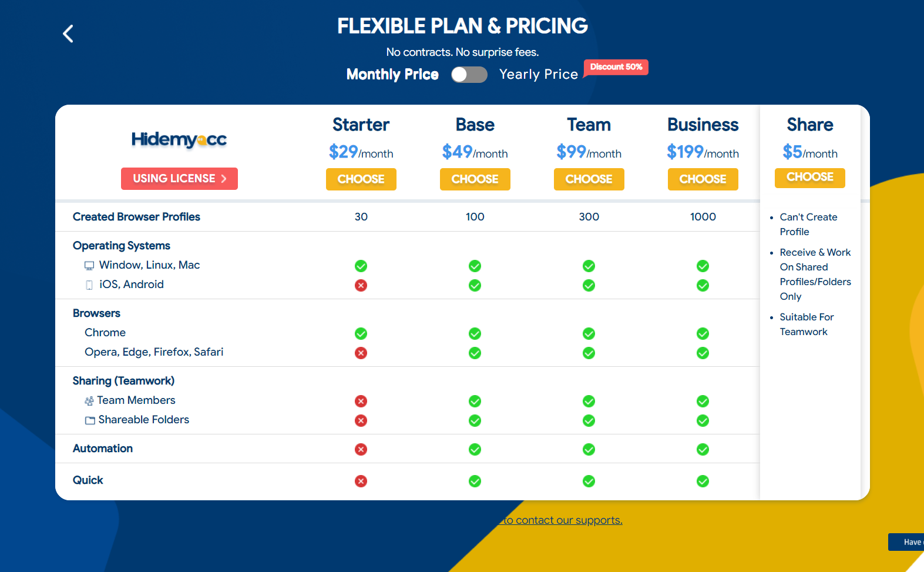The height and width of the screenshot is (572, 924).
Task: Click the Discount 50% badge
Action: [616, 67]
